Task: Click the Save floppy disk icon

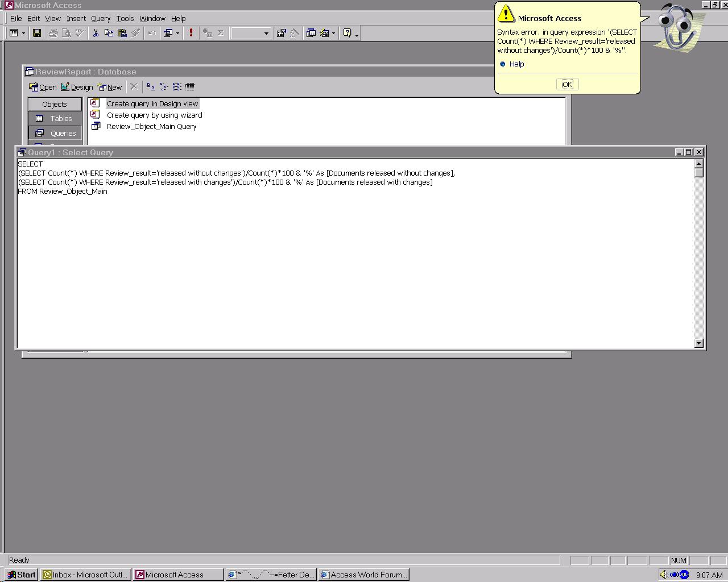Action: (37, 33)
